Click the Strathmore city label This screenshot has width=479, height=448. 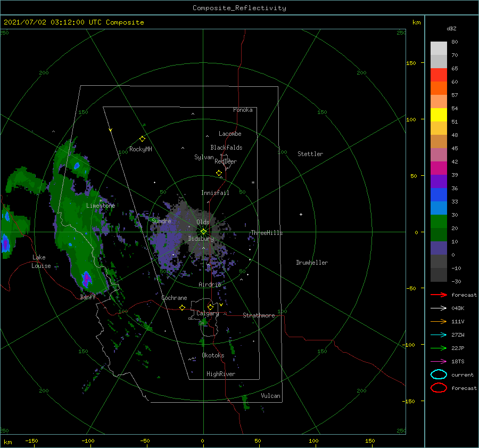point(259,315)
